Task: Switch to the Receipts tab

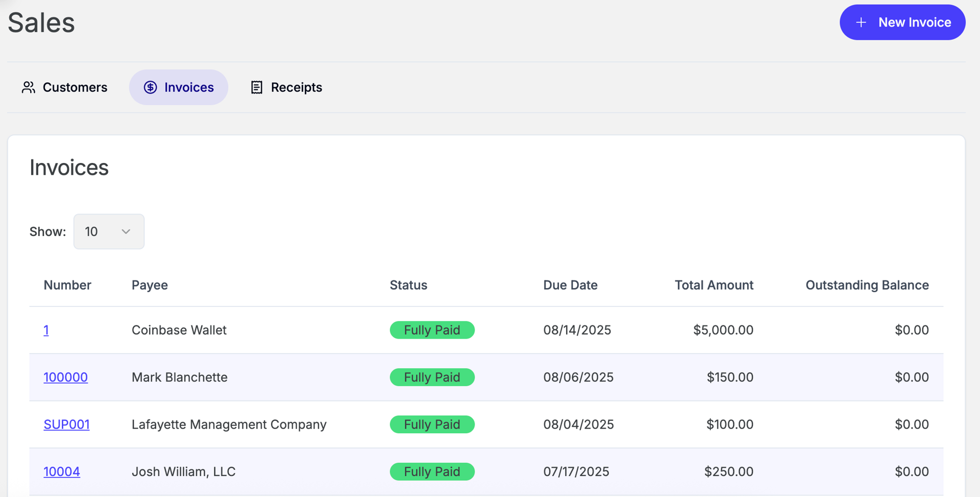Action: [286, 87]
